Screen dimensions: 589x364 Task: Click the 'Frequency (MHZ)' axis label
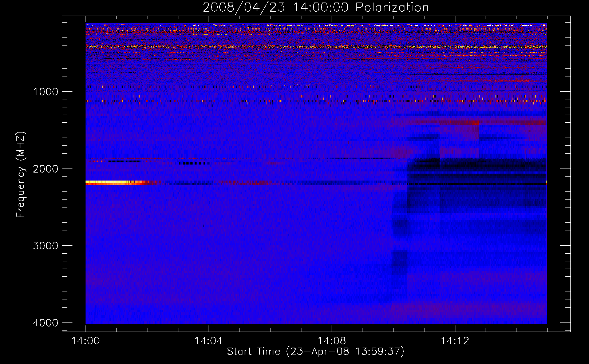tap(21, 175)
